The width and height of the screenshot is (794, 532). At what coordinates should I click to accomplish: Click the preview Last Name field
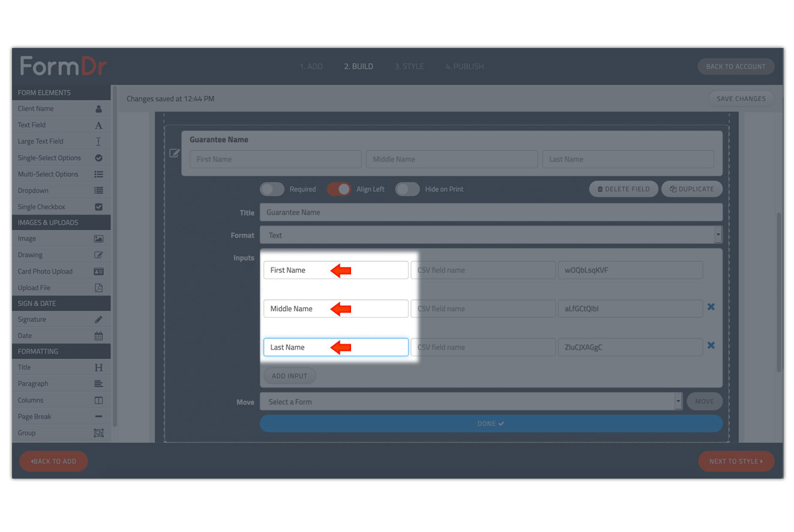click(628, 159)
